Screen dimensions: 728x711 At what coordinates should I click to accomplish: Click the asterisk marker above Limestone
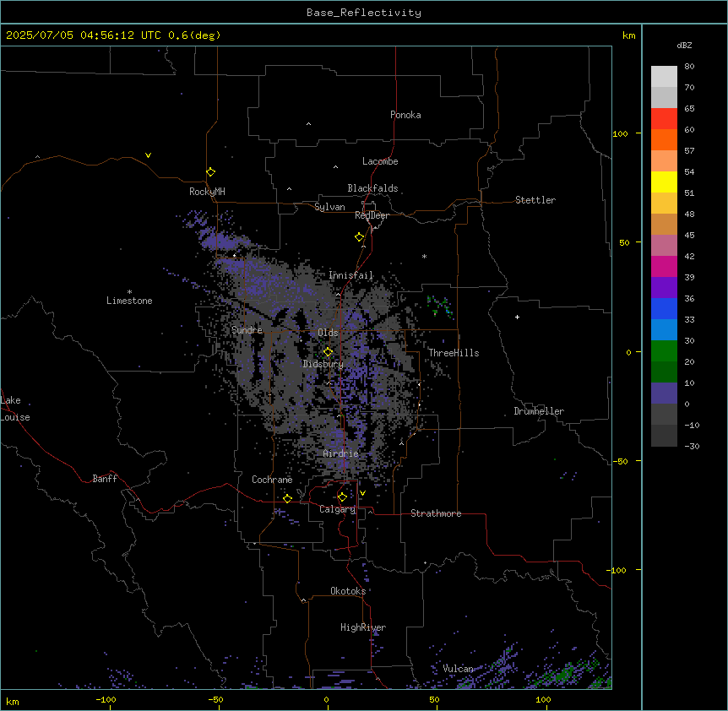tap(129, 292)
